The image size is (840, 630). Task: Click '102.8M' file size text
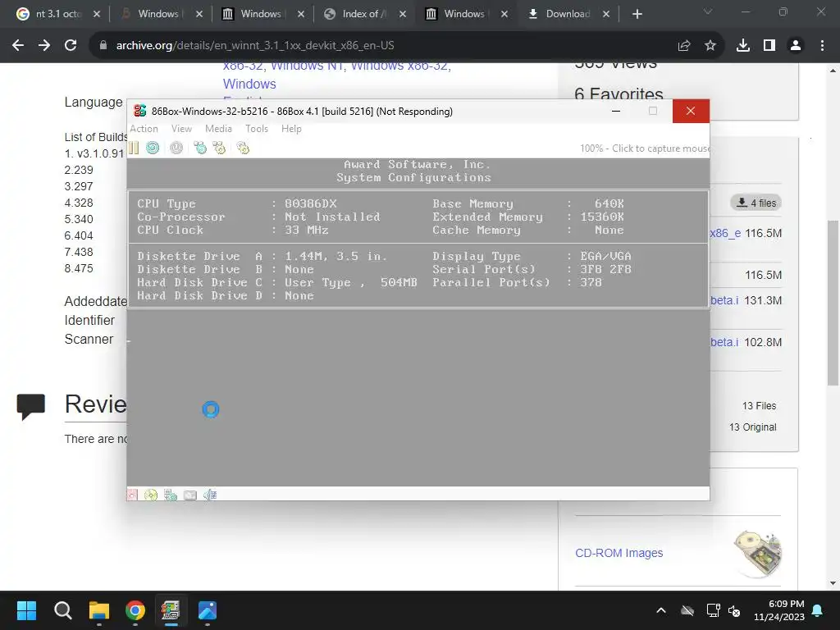click(763, 342)
